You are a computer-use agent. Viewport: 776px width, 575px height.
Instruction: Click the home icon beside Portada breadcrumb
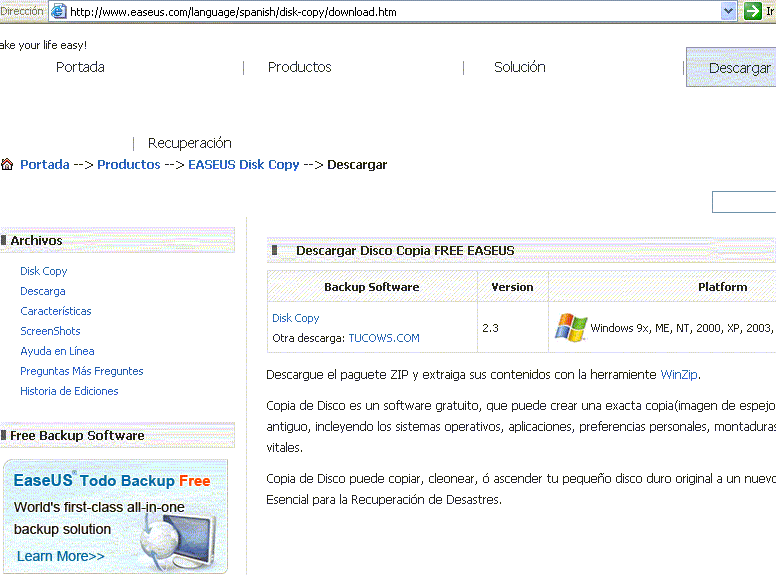pos(7,164)
